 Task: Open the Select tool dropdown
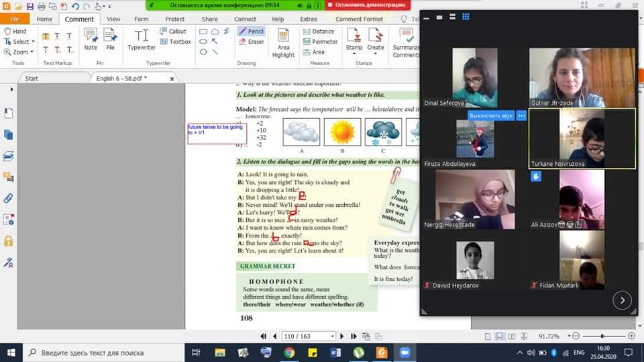click(x=34, y=42)
